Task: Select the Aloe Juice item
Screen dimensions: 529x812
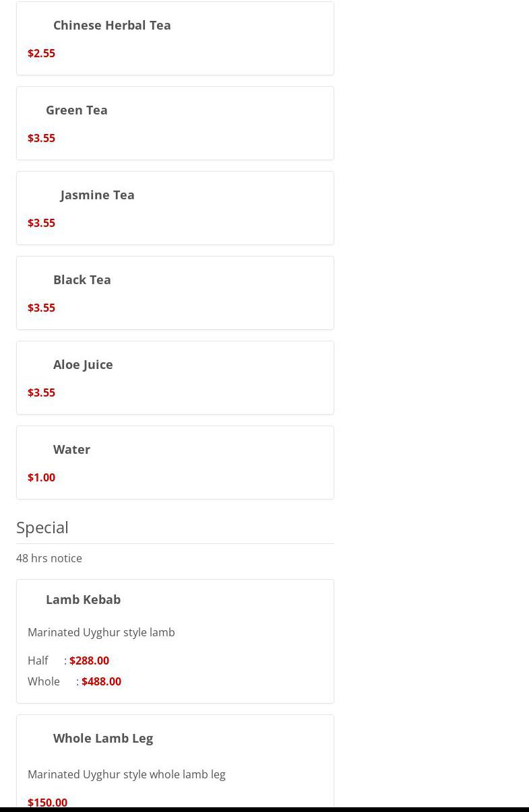Action: (x=83, y=364)
